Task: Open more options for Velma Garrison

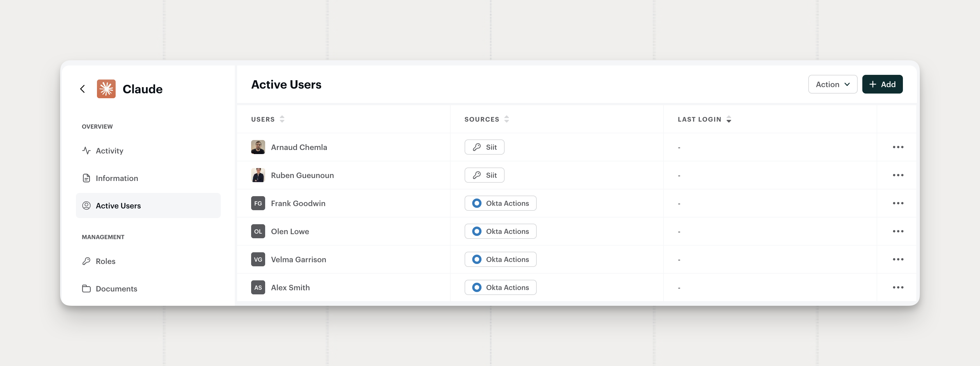Action: [x=898, y=259]
